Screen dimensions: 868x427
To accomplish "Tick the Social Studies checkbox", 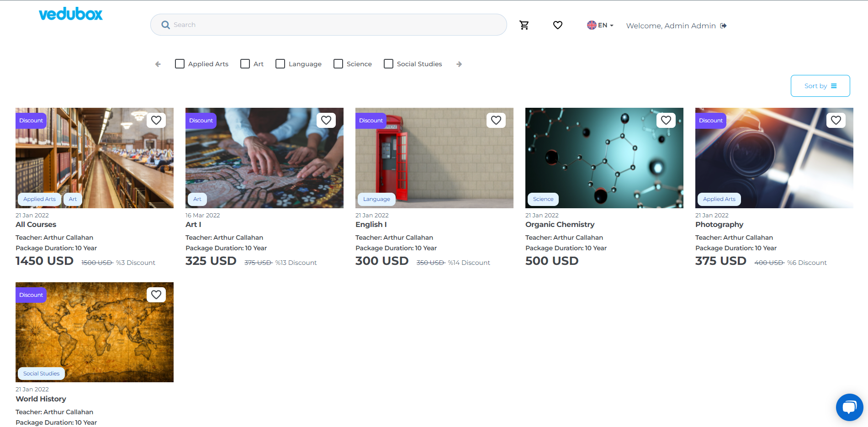I will (388, 64).
